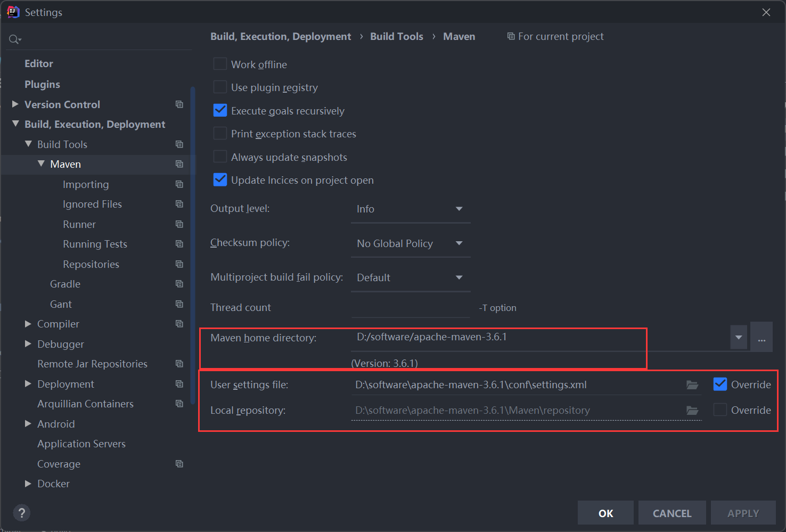
Task: Expand the Version Control node
Action: tap(15, 104)
